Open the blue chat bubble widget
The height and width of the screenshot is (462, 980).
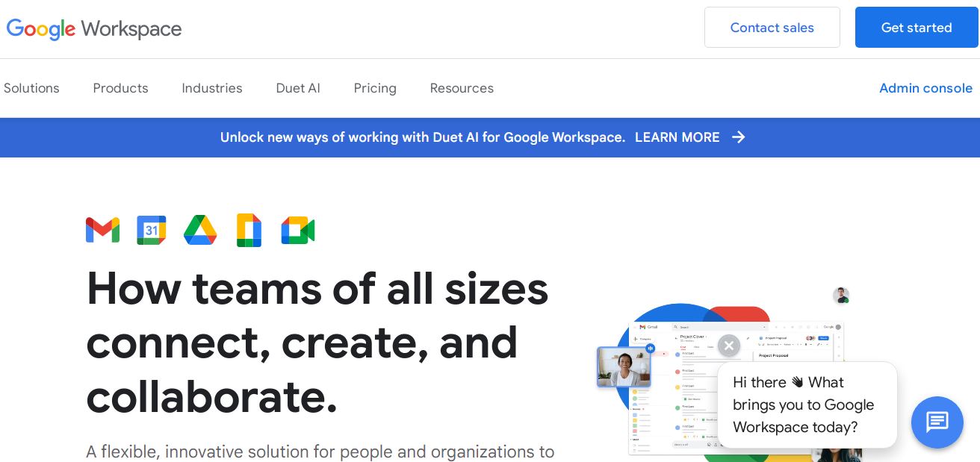[x=937, y=422]
